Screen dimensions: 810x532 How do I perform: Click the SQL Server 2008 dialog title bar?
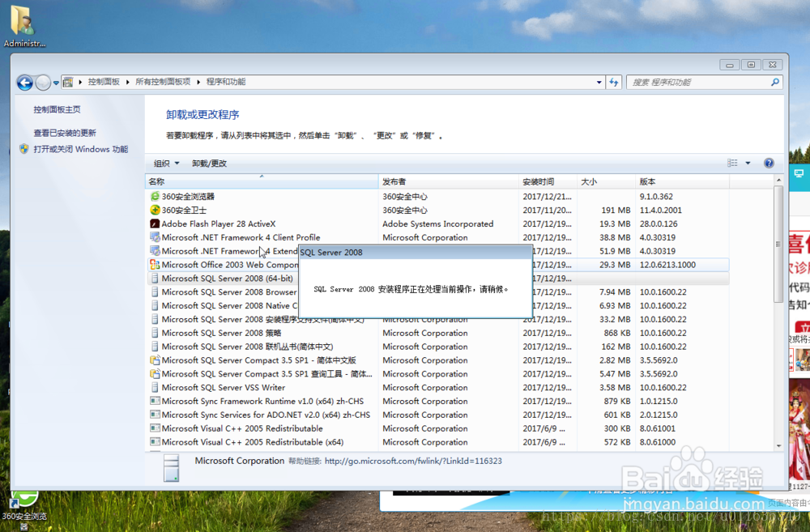[416, 252]
